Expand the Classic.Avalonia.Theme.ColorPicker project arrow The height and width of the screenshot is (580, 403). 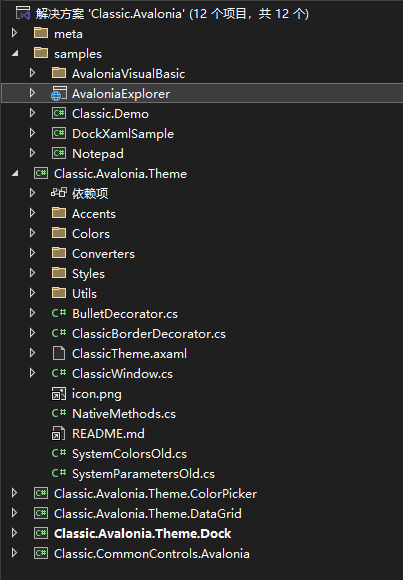coord(14,493)
